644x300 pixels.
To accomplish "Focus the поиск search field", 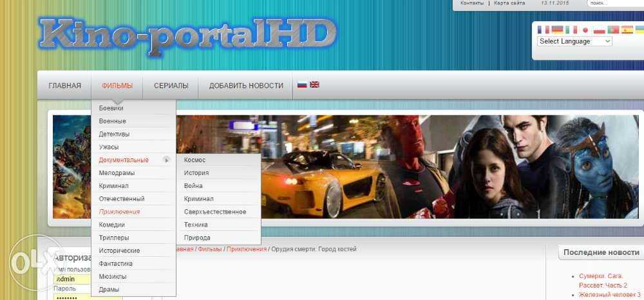I will coord(615,3).
